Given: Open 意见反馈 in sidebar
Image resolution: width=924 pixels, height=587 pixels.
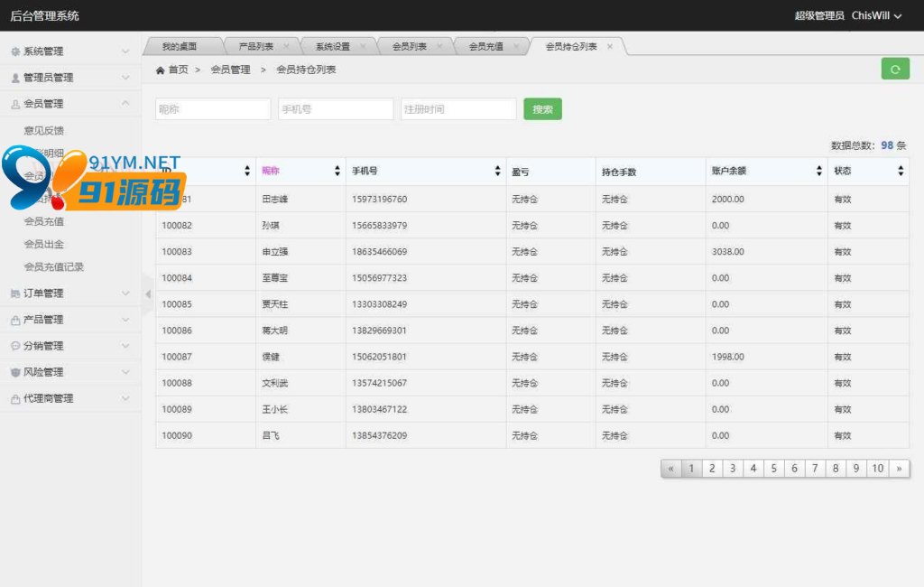Looking at the screenshot, I should [43, 130].
